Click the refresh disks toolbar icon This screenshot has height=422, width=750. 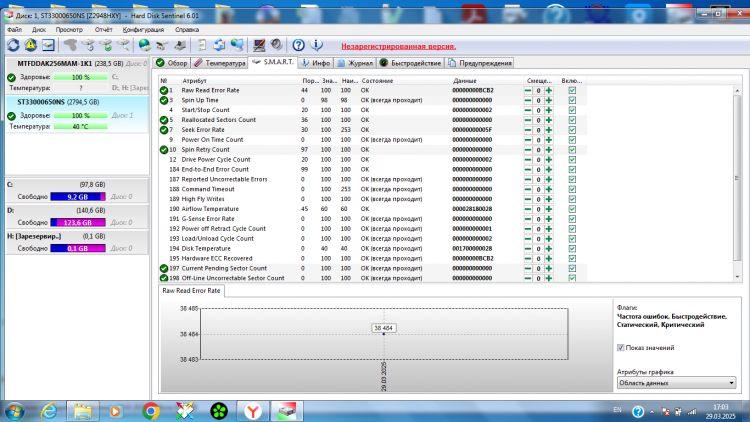click(13, 45)
